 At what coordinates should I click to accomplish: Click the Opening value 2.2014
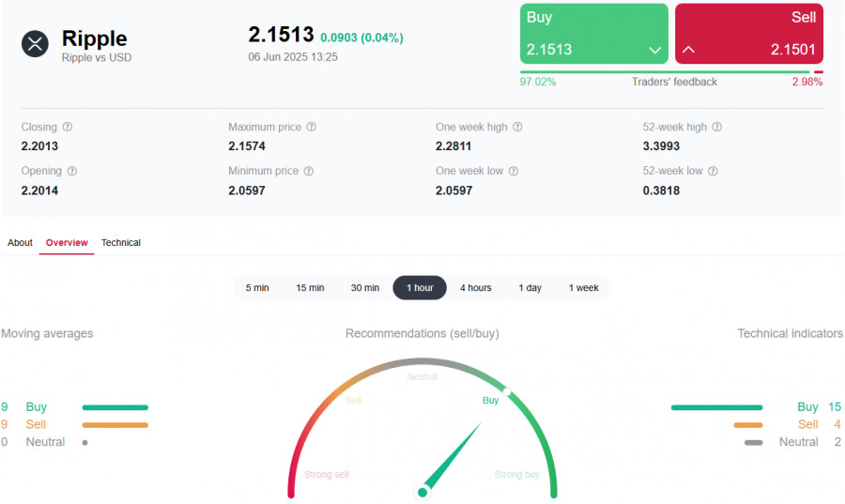click(39, 191)
